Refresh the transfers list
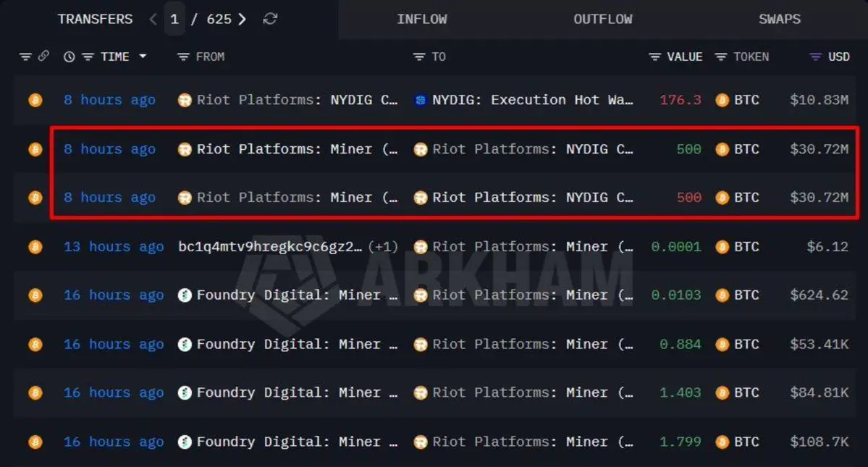 click(270, 20)
